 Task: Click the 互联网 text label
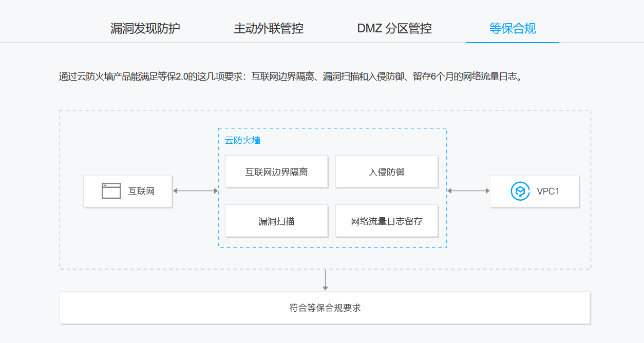pyautogui.click(x=141, y=192)
